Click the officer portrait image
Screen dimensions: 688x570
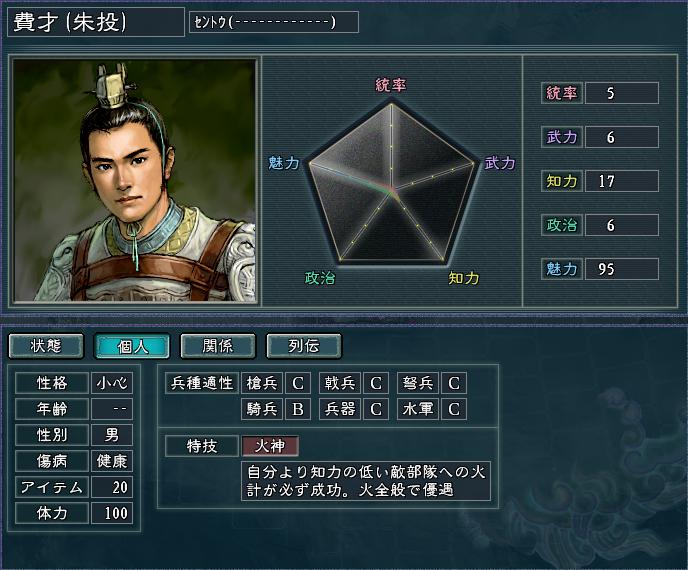(x=134, y=180)
